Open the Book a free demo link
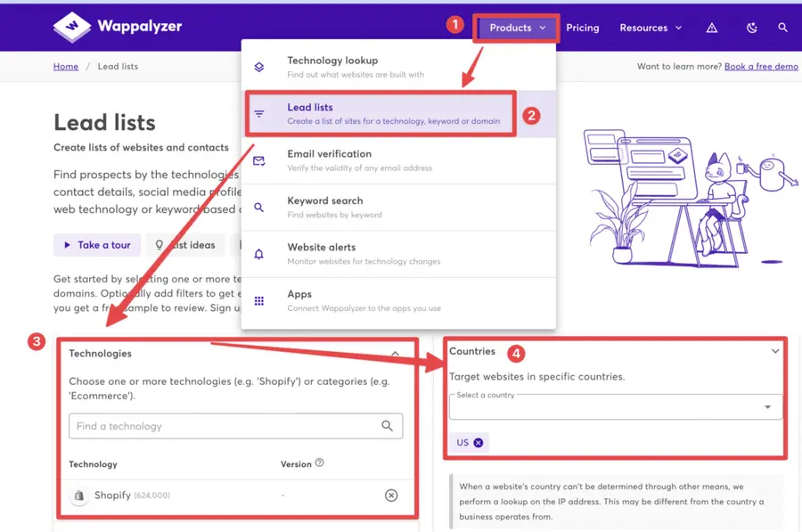The height and width of the screenshot is (532, 802). tap(760, 66)
